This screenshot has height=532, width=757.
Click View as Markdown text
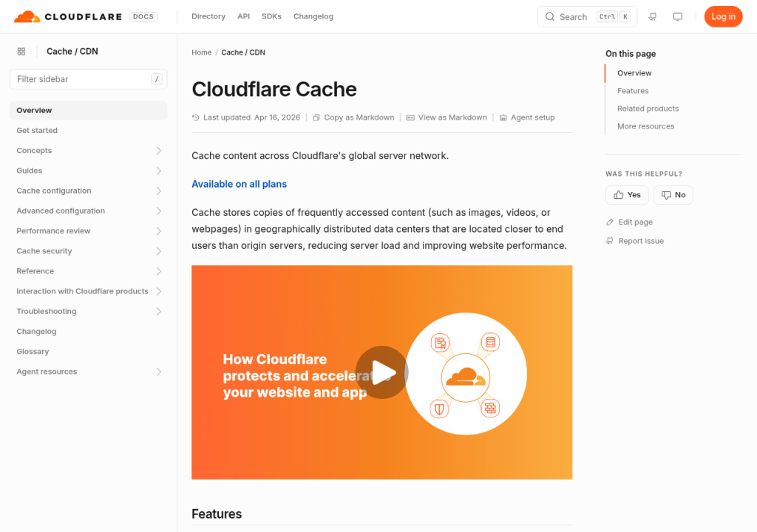click(x=452, y=117)
